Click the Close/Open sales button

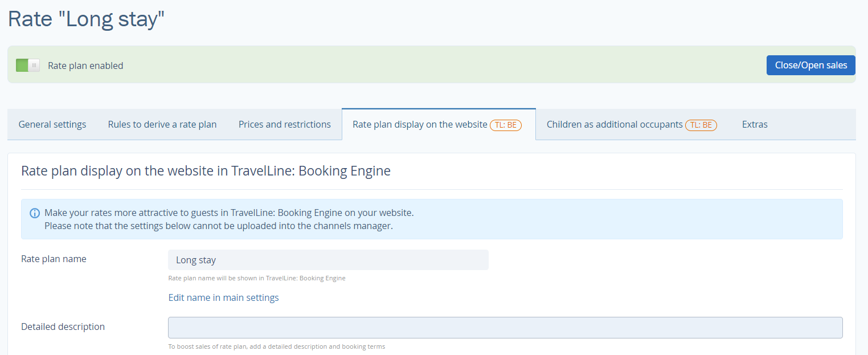pos(810,65)
